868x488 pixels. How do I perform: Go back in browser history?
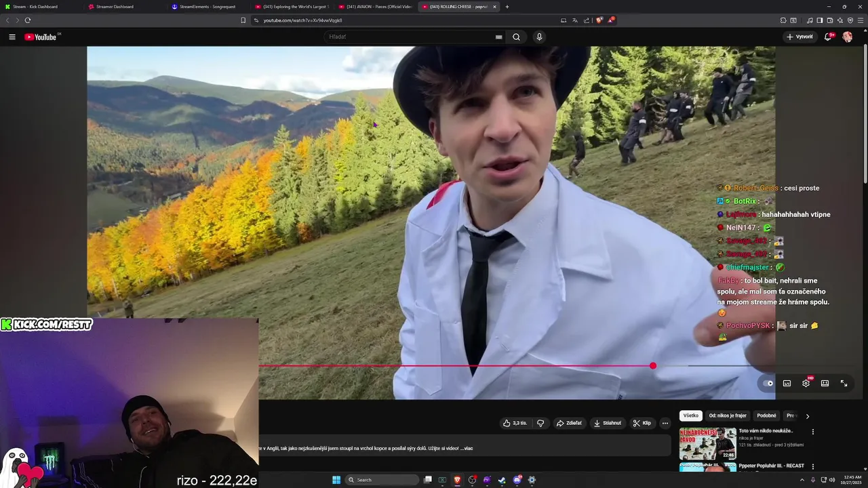8,20
